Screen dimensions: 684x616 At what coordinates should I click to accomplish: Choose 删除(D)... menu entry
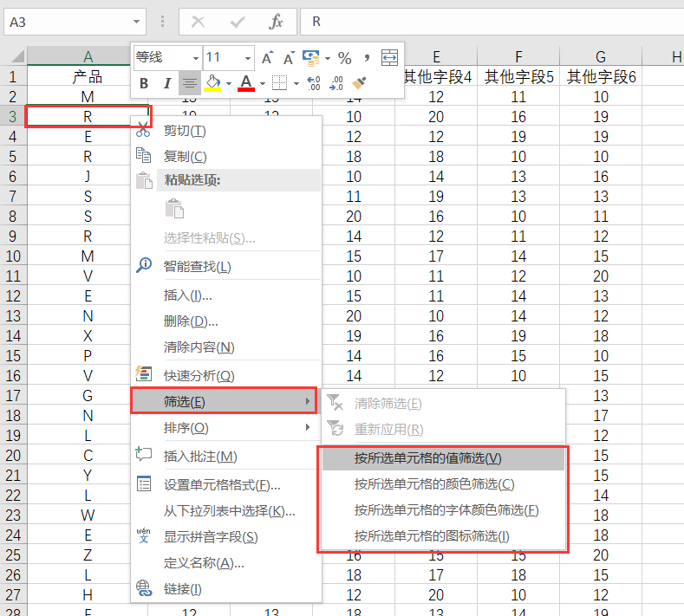[x=226, y=321]
